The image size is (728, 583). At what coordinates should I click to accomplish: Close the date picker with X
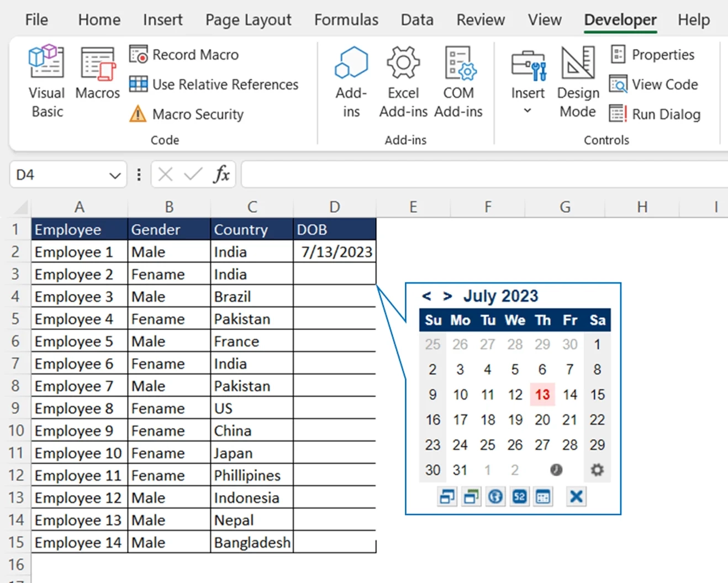click(x=576, y=497)
